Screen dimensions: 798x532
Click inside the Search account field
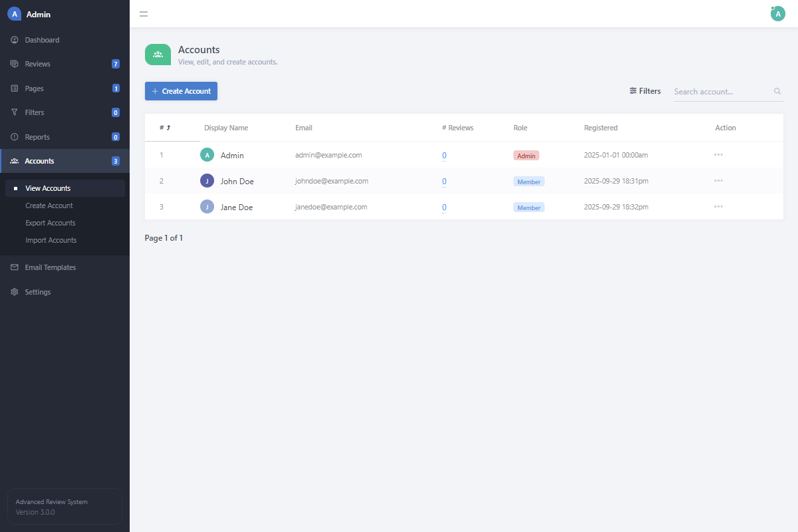(x=718, y=91)
